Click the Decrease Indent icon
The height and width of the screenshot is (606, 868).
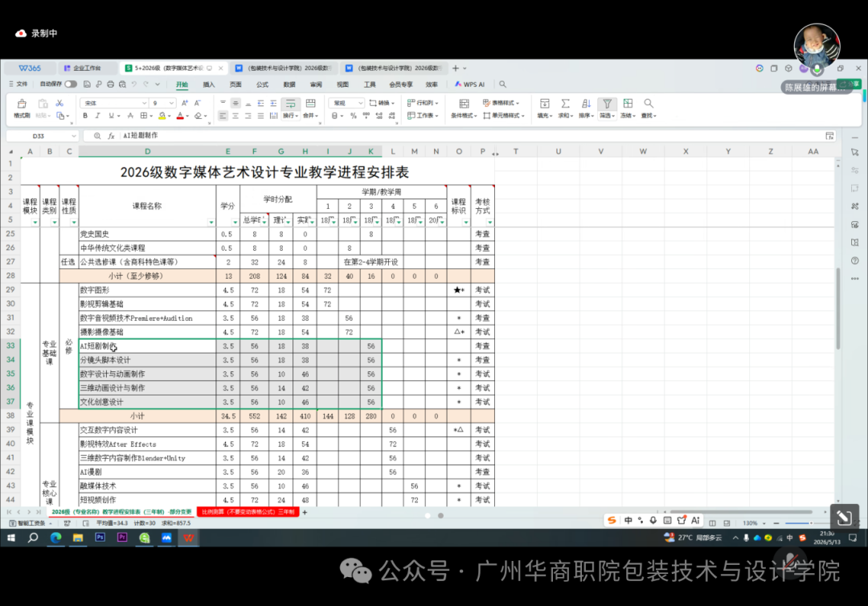(x=260, y=103)
